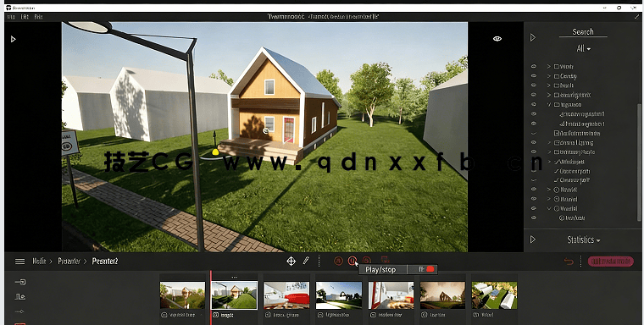The height and width of the screenshot is (325, 644).
Task: Click the checkmark icon at top right
Action: pyautogui.click(x=637, y=17)
